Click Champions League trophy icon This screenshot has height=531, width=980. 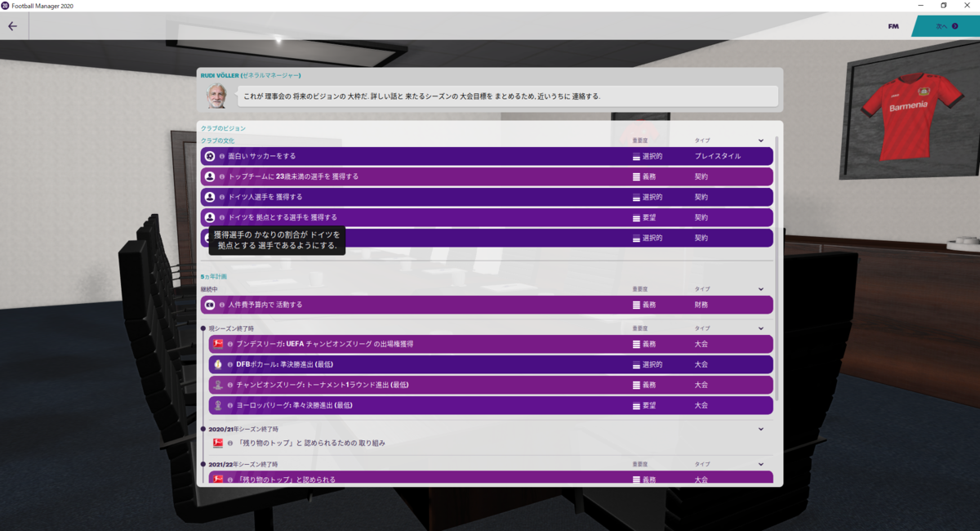(218, 385)
